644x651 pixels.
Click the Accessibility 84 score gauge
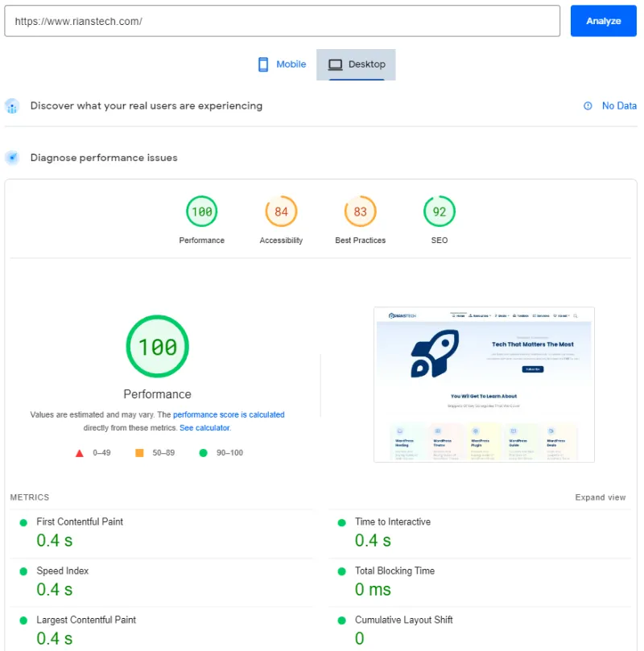pyautogui.click(x=281, y=211)
